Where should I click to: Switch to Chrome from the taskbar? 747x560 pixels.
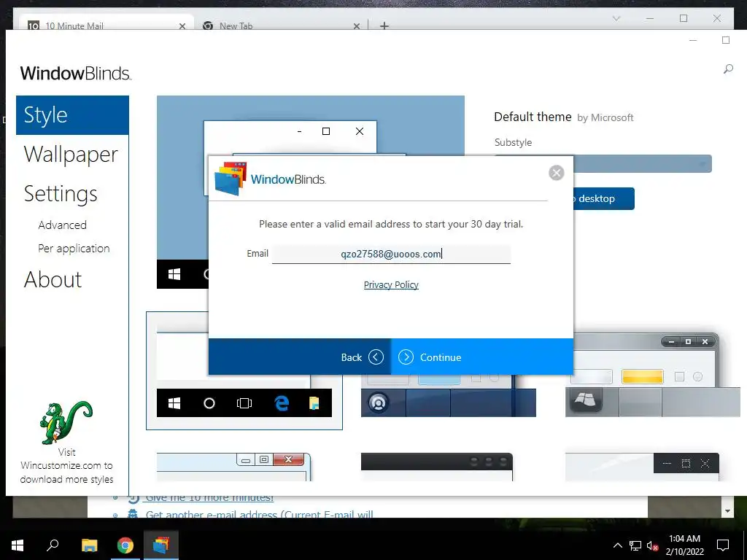pos(125,545)
